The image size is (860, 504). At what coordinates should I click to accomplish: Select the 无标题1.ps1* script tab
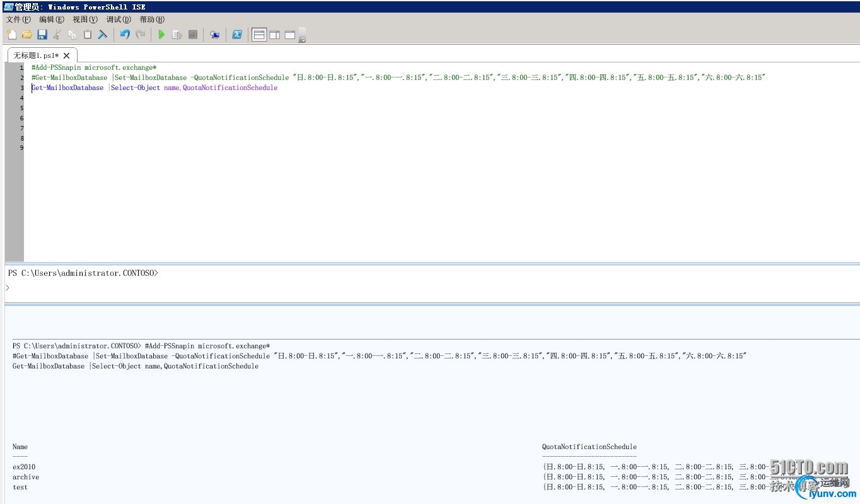tap(36, 55)
